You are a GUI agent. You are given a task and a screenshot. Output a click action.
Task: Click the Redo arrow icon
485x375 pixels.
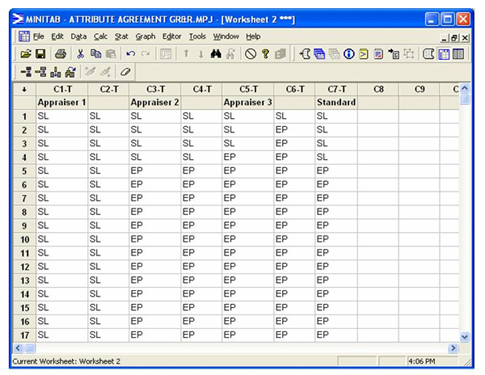[x=145, y=54]
